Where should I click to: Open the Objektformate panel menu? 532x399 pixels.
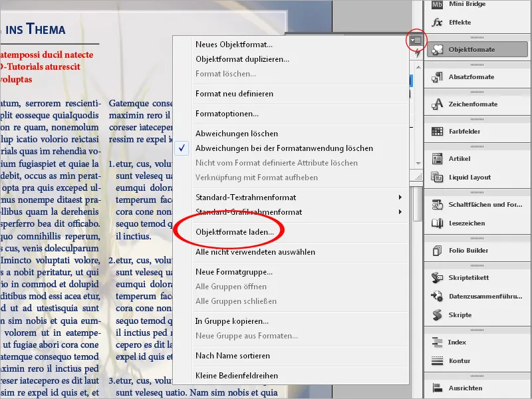coord(416,41)
